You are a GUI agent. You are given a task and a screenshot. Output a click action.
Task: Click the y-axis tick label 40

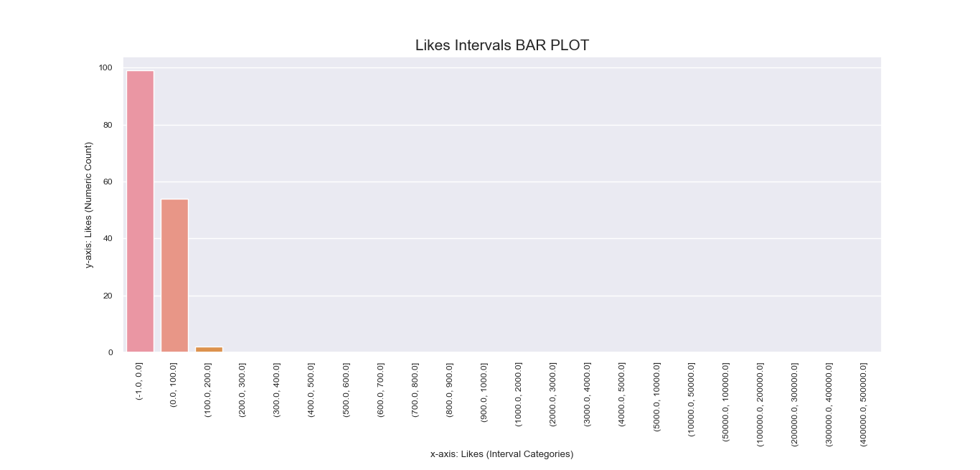[x=108, y=239]
